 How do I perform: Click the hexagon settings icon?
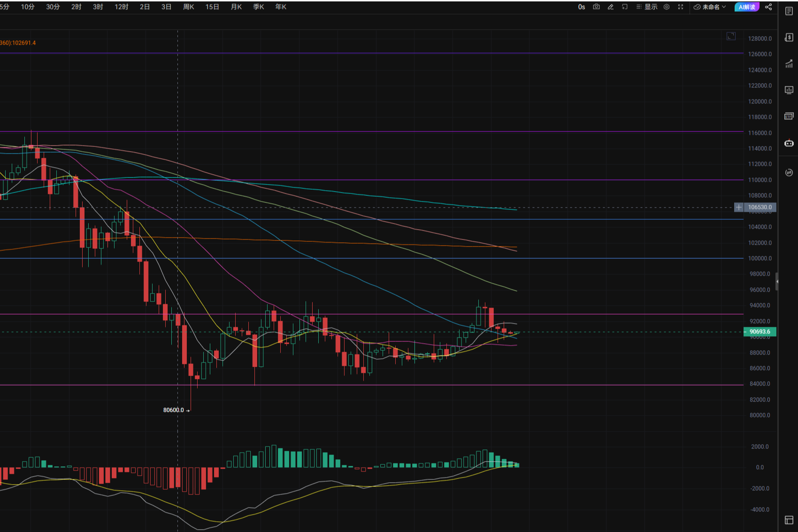click(667, 7)
